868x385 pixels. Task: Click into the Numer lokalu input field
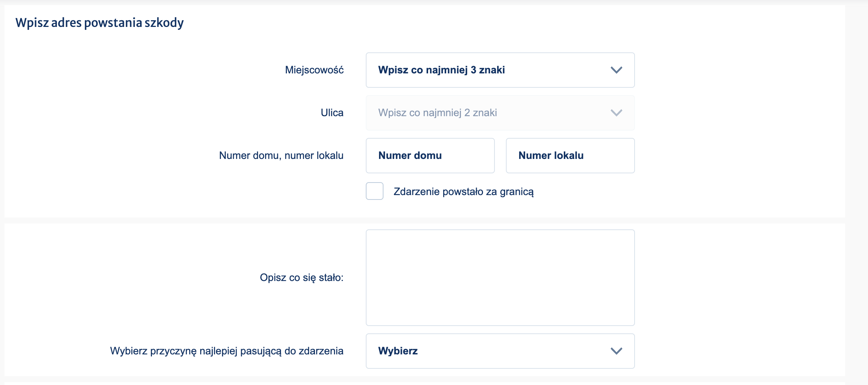(570, 155)
